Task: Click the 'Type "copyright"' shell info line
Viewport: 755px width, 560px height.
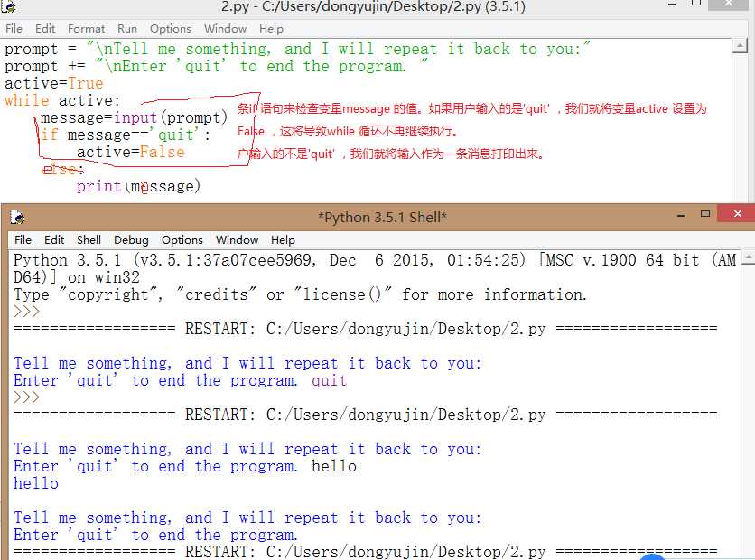Action: [x=301, y=294]
